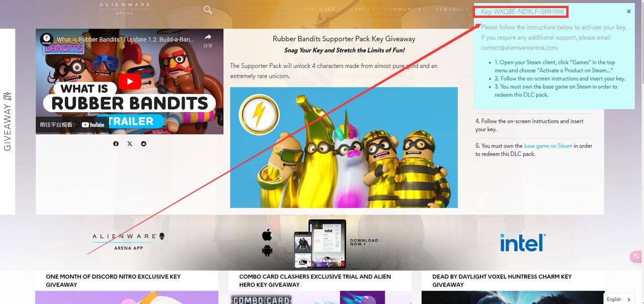Expand the English language selector
The image size is (644, 304).
[x=619, y=299]
